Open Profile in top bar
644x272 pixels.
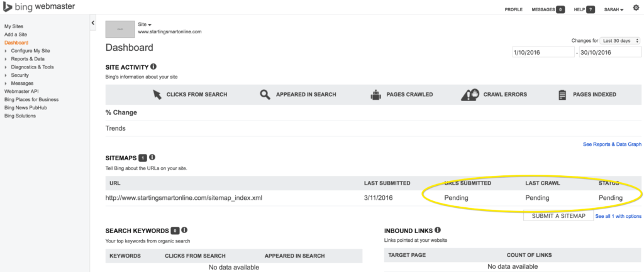[514, 9]
